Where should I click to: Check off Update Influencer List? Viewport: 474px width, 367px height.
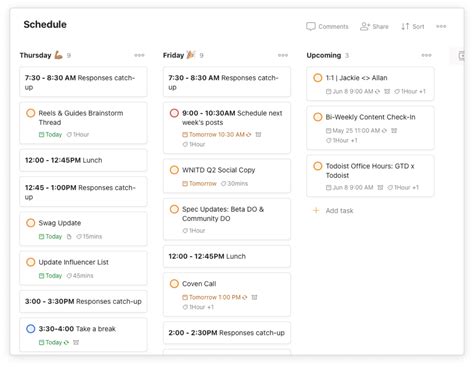click(x=30, y=262)
